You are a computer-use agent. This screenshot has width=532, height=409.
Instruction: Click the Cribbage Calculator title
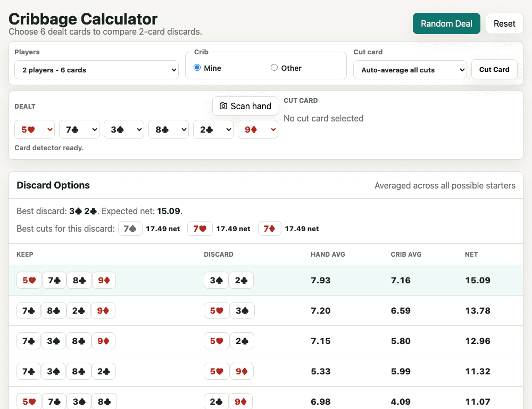pyautogui.click(x=83, y=19)
